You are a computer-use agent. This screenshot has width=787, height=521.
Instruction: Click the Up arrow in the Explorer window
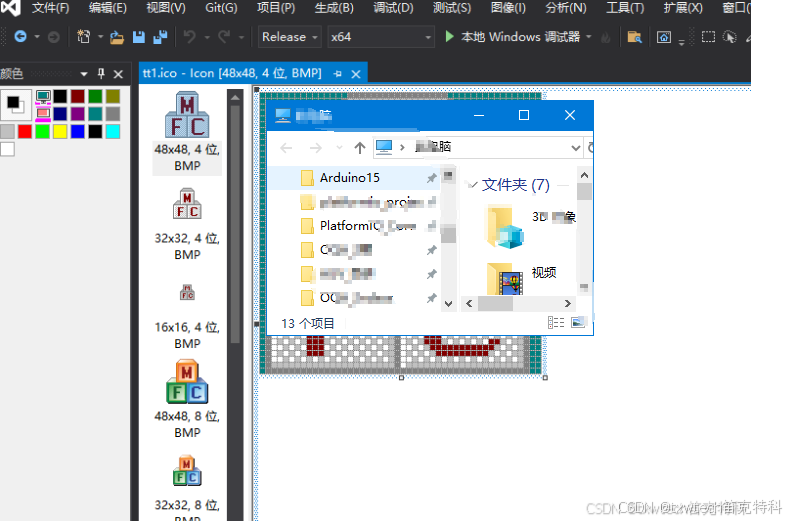(x=359, y=148)
